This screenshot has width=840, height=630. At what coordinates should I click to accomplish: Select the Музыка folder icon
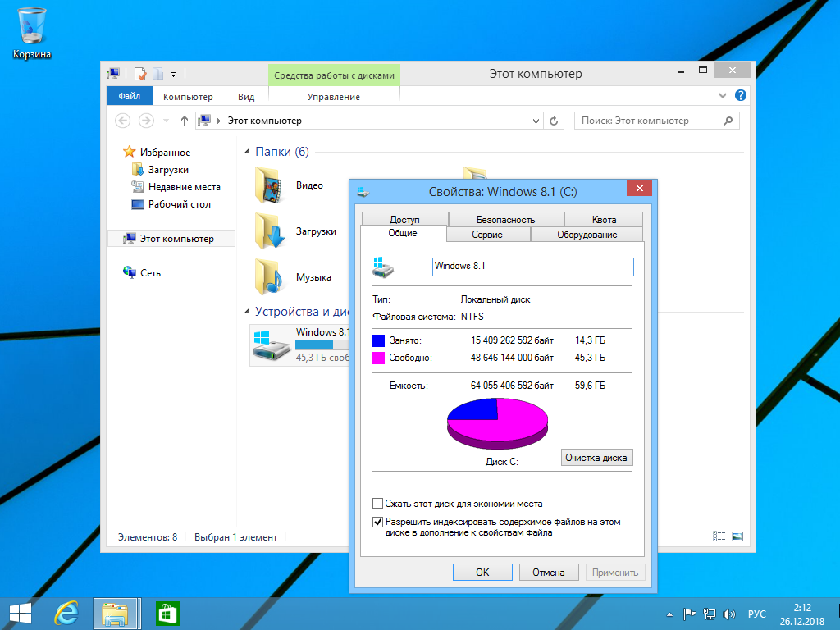tap(268, 277)
